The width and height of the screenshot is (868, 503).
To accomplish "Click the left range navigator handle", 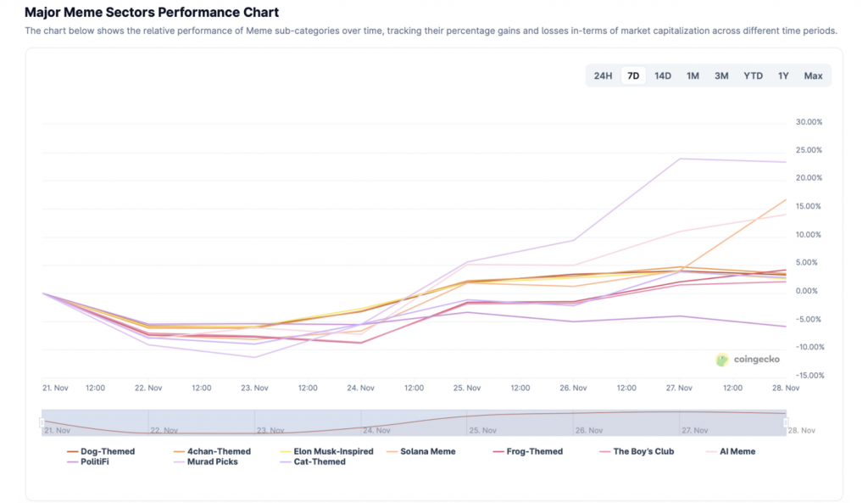I will click(42, 422).
